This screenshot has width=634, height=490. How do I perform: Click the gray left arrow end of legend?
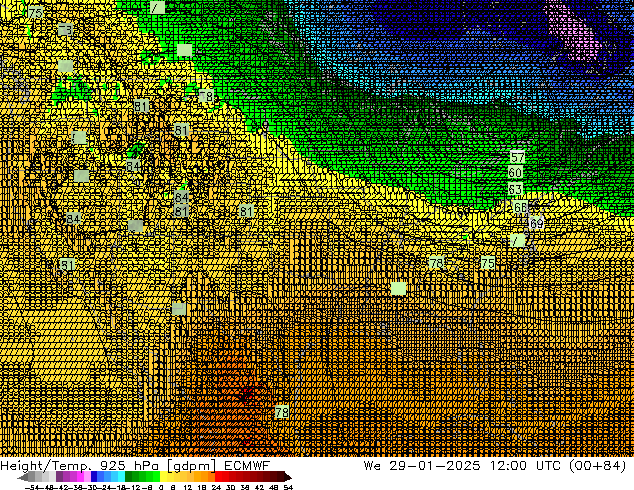pyautogui.click(x=23, y=477)
